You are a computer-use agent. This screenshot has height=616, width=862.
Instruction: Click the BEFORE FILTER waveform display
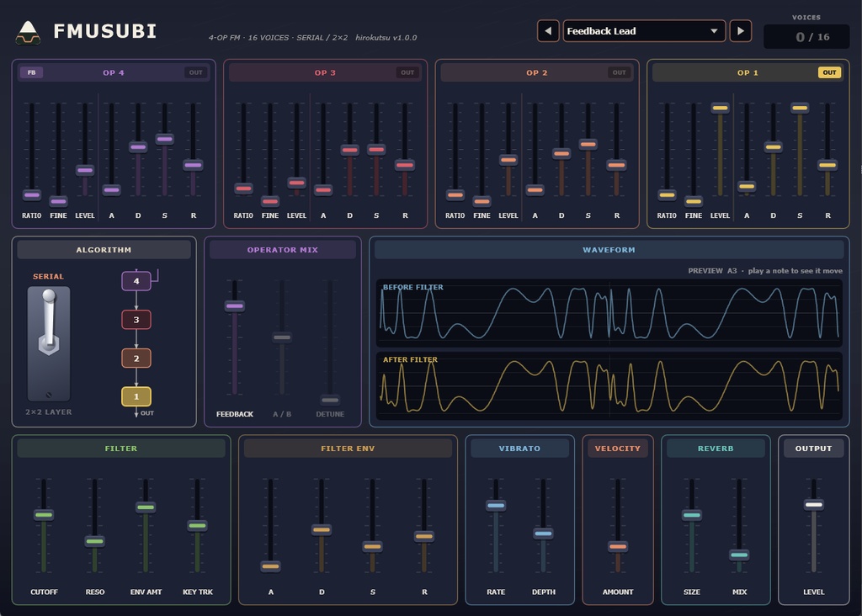tap(609, 313)
